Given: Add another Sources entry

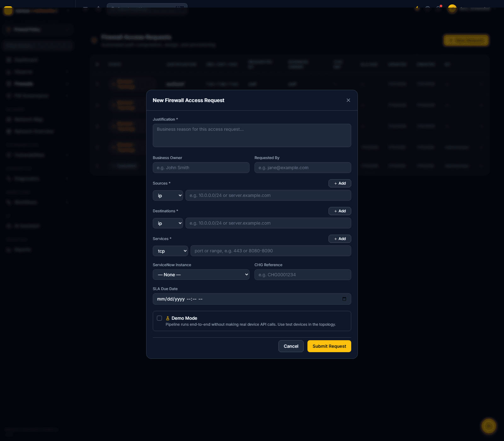Looking at the screenshot, I should click(x=340, y=183).
